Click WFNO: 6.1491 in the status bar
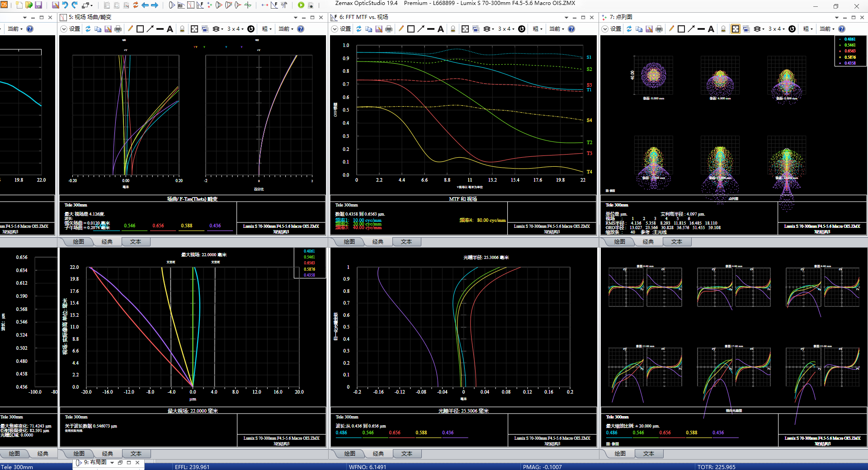Image resolution: width=868 pixels, height=470 pixels. click(368, 467)
